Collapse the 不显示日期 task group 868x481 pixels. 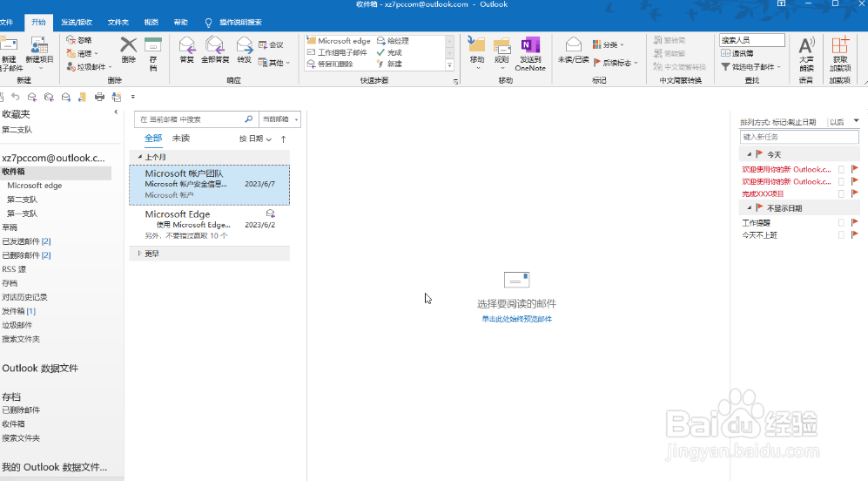click(749, 207)
